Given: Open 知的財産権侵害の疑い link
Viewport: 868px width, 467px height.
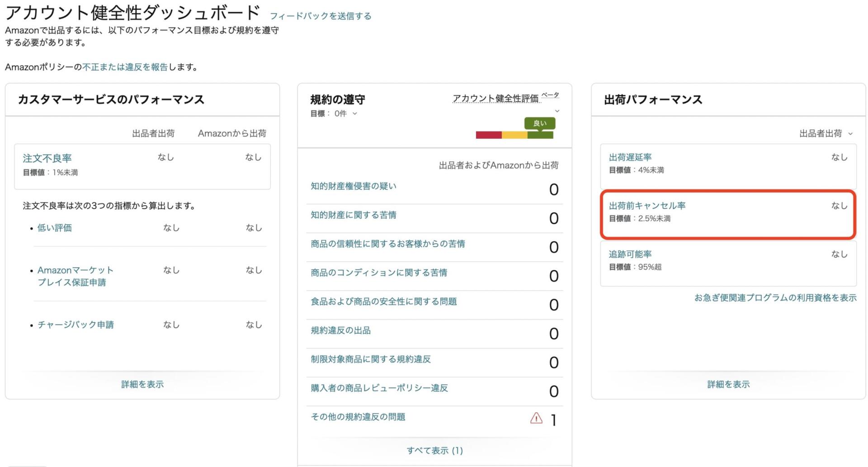Looking at the screenshot, I should click(x=354, y=186).
